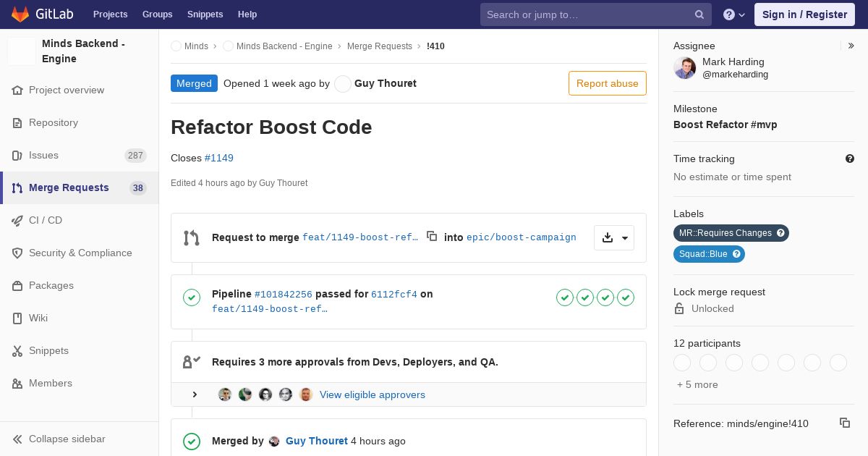Click the Merged status badge
This screenshot has width=868, height=456.
[194, 83]
